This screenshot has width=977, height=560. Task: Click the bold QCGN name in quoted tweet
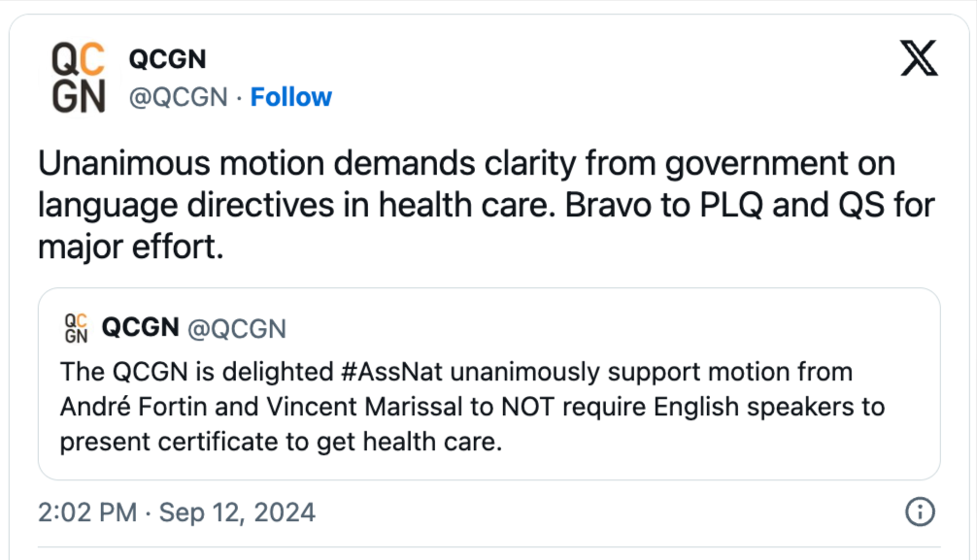click(x=140, y=328)
